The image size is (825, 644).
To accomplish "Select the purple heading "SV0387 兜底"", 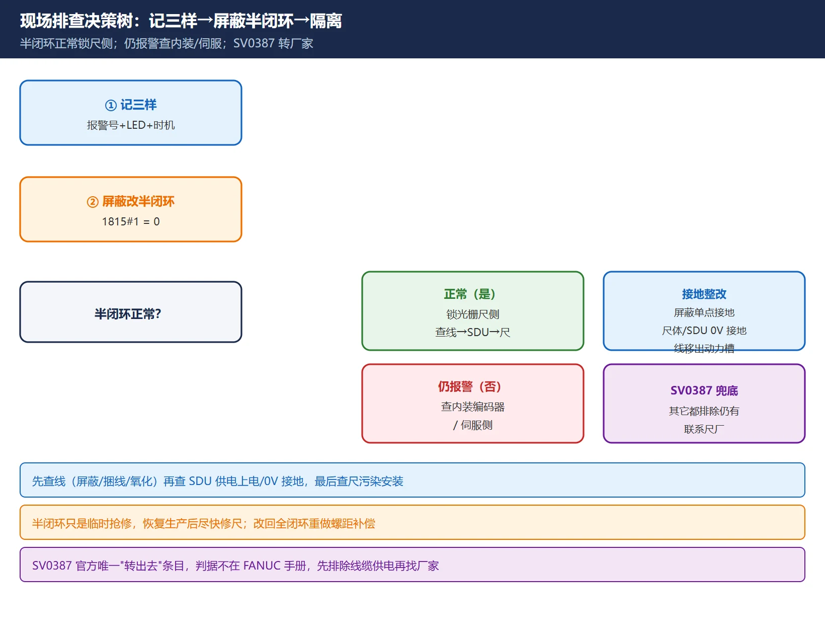I will click(704, 390).
